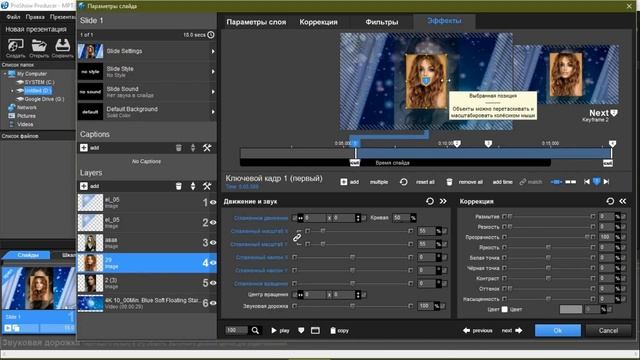Click Сохранить save icon in main window
This screenshot has height=360, width=640.
point(62,45)
